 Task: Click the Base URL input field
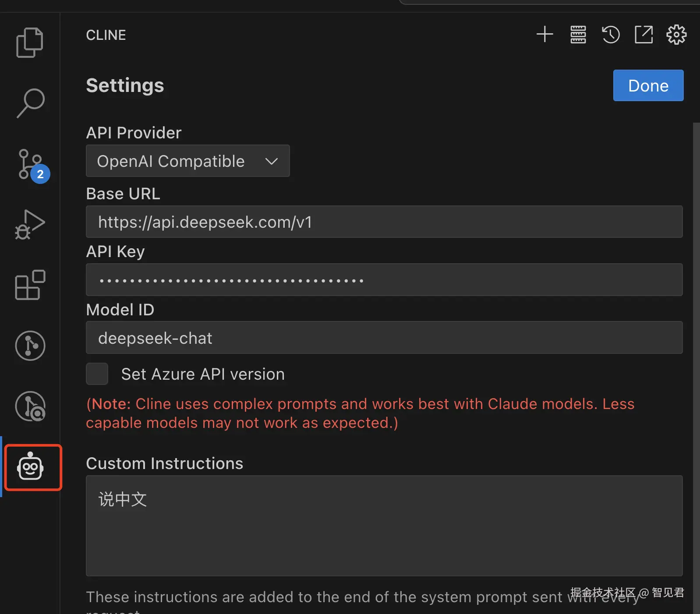click(x=384, y=222)
